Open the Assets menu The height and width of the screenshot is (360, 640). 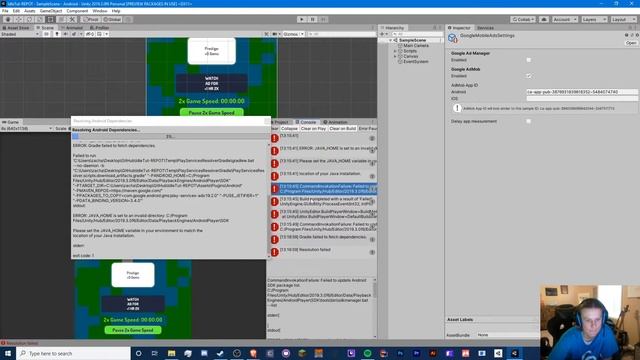click(30, 11)
